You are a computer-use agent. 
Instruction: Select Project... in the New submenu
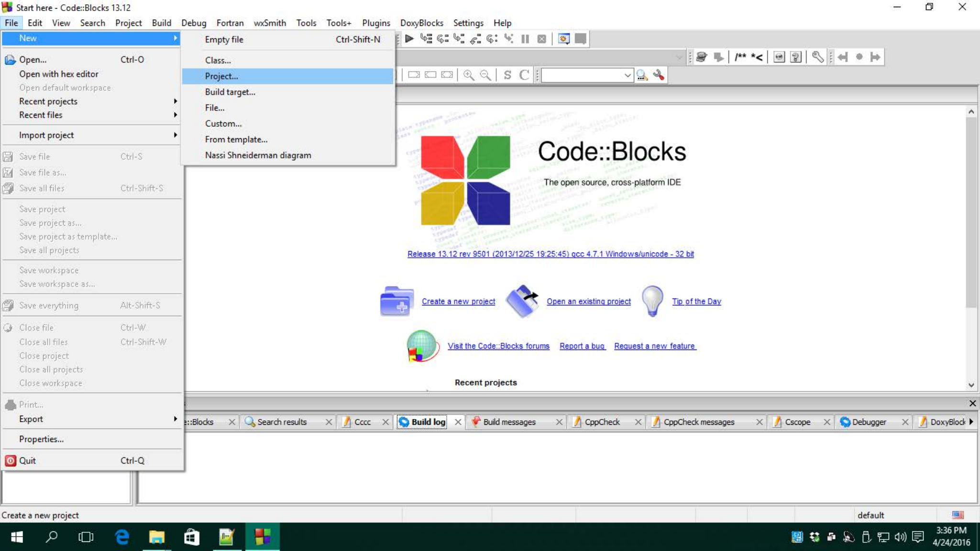[x=221, y=76]
